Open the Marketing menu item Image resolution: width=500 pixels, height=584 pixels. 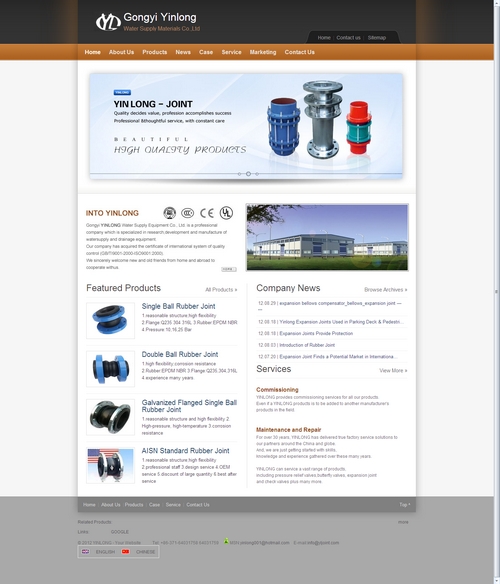(263, 52)
